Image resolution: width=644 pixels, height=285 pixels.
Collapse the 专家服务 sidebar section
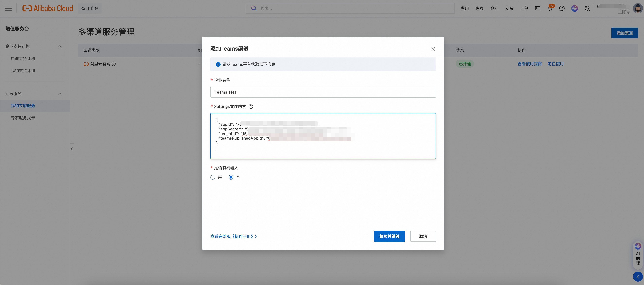(x=60, y=93)
